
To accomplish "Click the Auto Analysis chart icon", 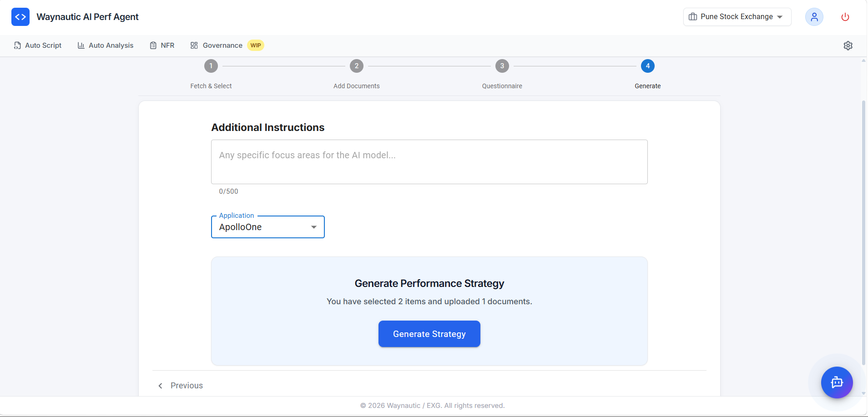I will [x=81, y=45].
